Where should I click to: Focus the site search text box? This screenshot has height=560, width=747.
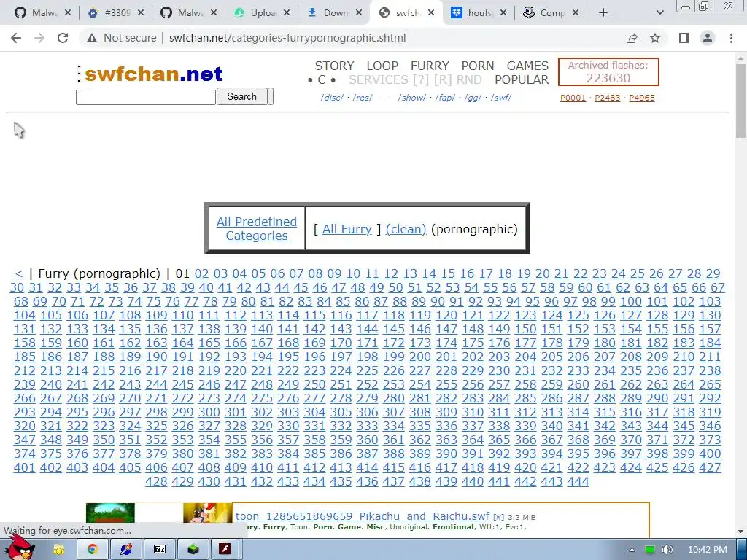[x=146, y=97]
